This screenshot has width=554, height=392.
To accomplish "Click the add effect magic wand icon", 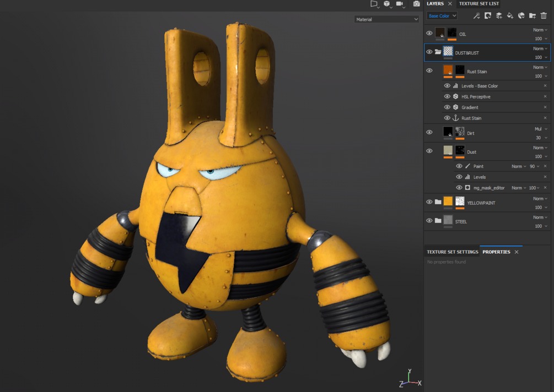I will coord(477,16).
